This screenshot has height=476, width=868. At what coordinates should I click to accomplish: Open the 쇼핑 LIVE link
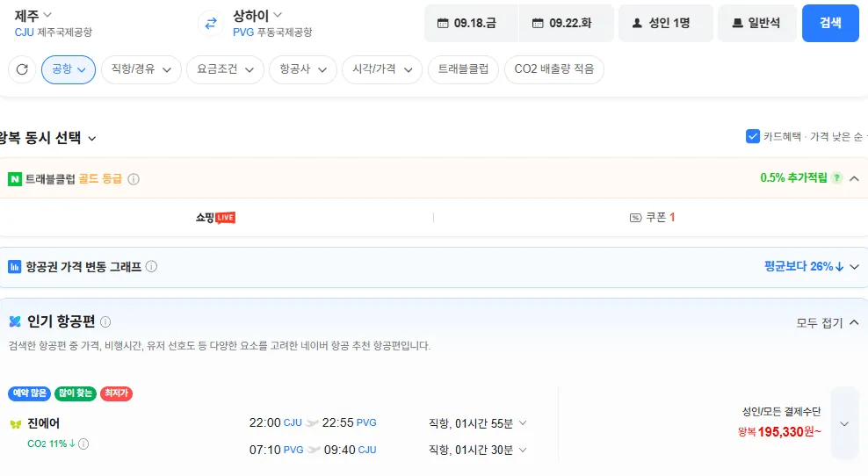pos(215,218)
